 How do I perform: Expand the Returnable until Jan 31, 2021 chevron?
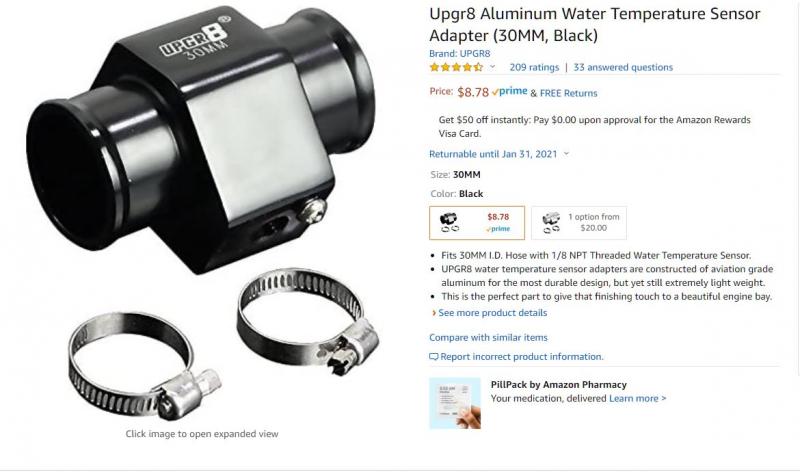[566, 154]
